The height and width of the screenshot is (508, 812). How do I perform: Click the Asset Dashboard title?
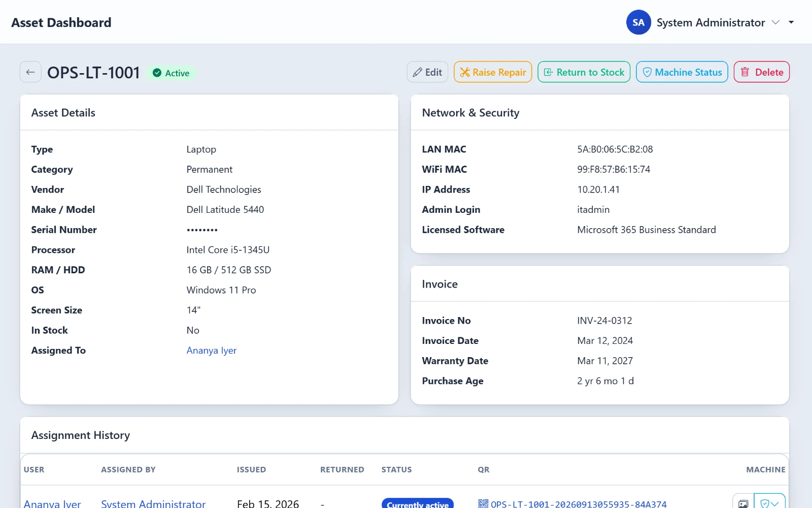click(61, 22)
